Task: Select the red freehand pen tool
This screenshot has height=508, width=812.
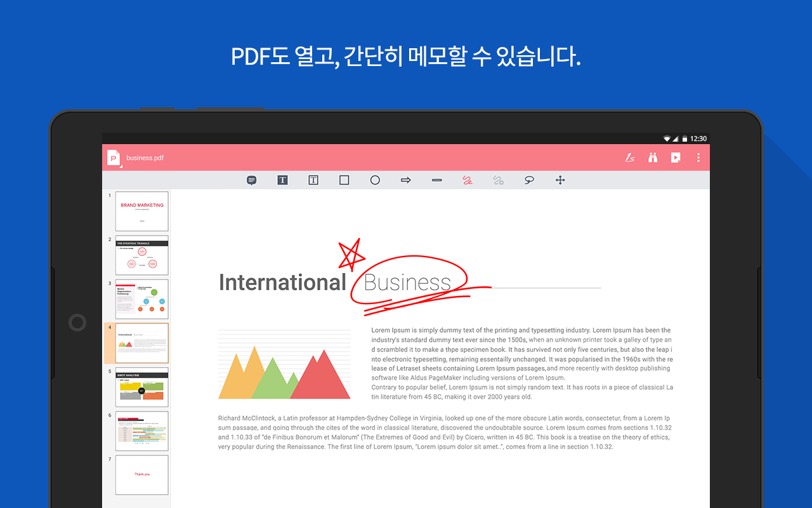Action: (x=468, y=180)
